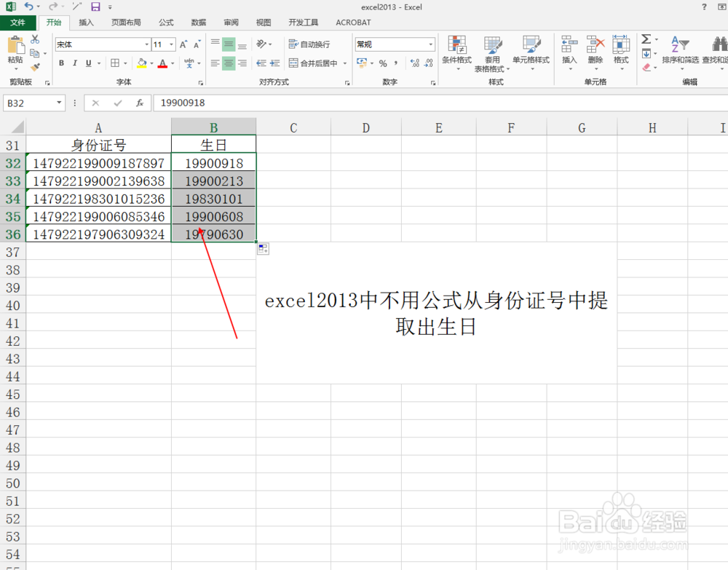
Task: Open the 数据 ribbon tab
Action: [x=198, y=23]
